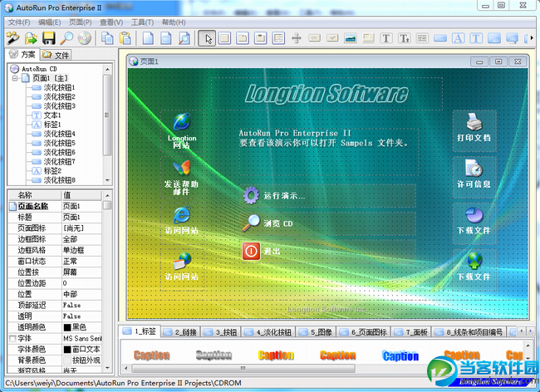540x392 pixels.
Task: Click the Longtion website globe icon on page
Action: click(x=182, y=122)
